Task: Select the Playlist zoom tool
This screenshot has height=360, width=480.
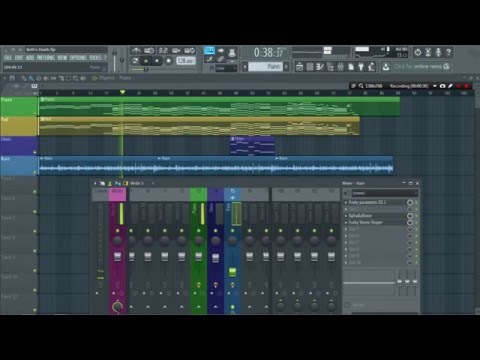Action: click(x=76, y=78)
